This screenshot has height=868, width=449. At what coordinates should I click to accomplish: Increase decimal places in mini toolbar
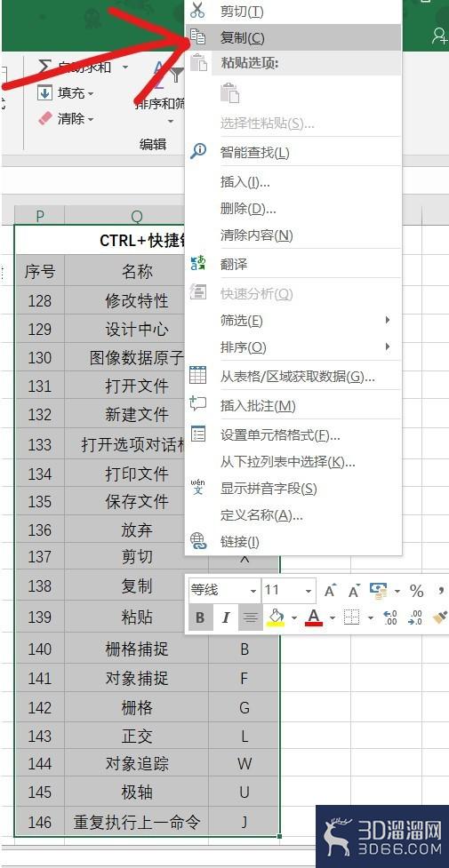390,617
